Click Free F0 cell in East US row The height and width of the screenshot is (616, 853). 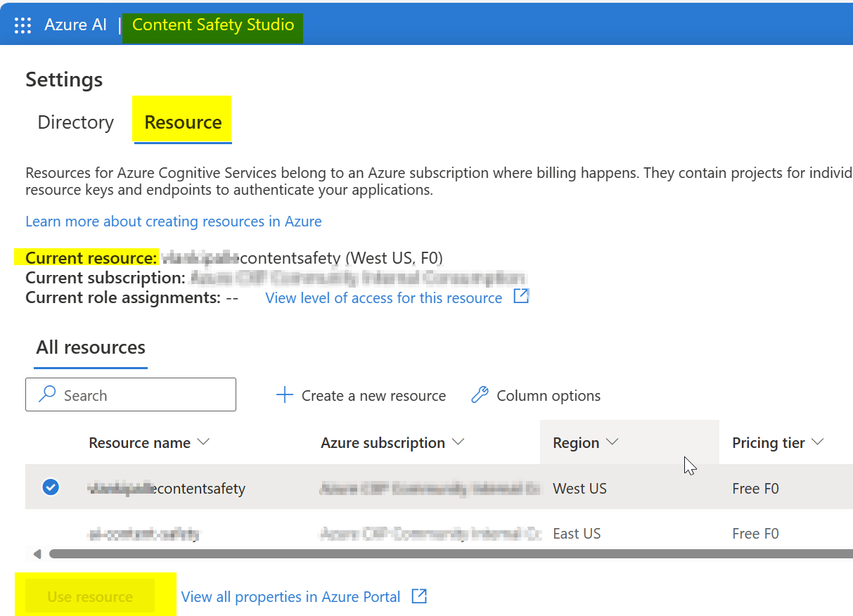(x=755, y=534)
